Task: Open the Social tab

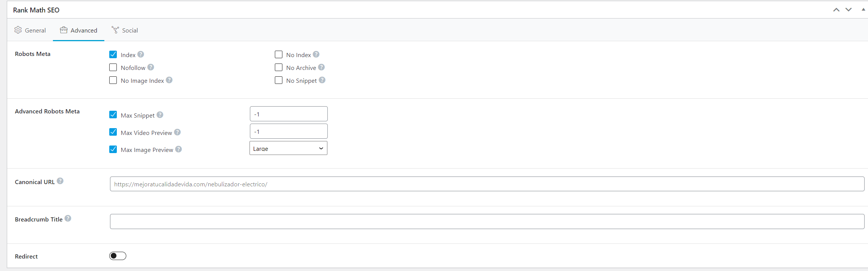Action: (125, 30)
